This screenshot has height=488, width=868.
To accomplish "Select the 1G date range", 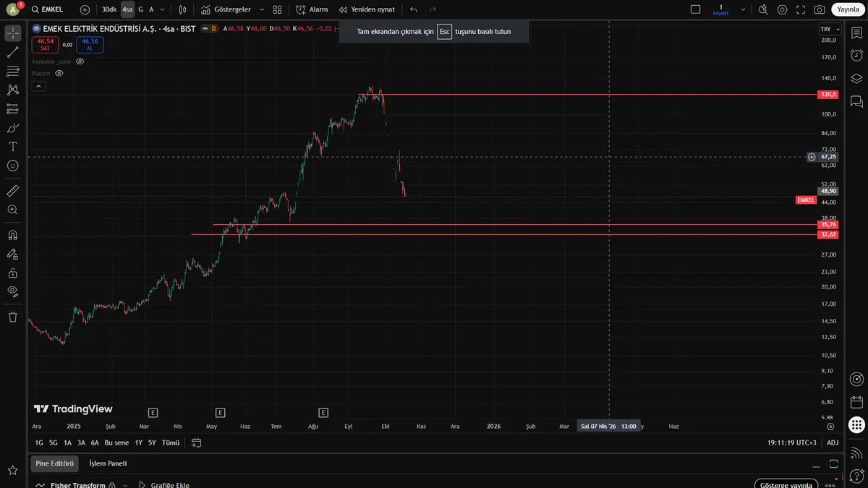I will [39, 442].
